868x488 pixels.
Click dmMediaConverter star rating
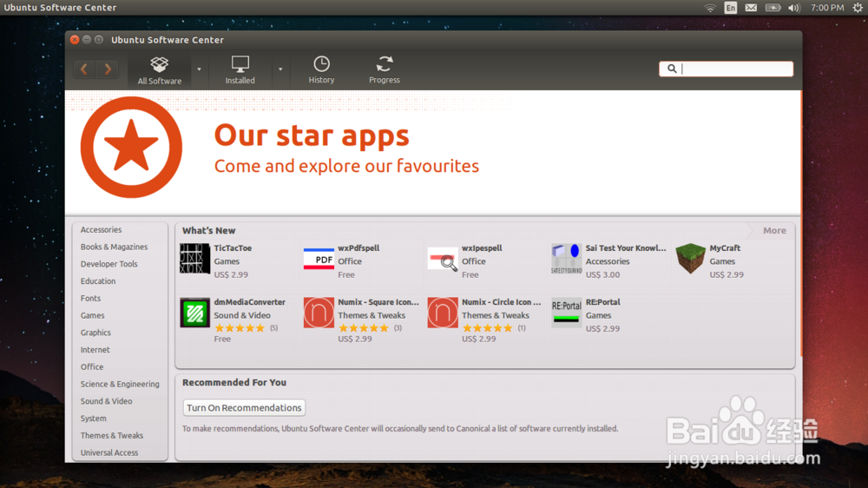point(240,328)
